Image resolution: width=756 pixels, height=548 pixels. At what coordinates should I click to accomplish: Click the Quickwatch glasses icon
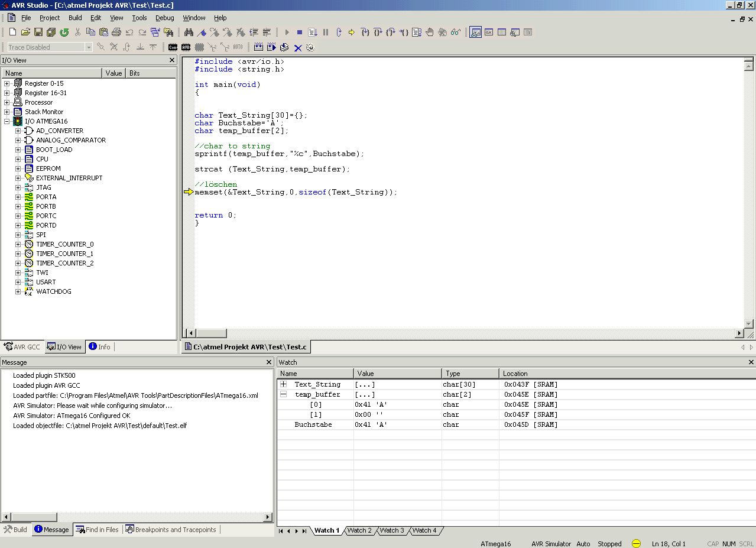pos(455,32)
